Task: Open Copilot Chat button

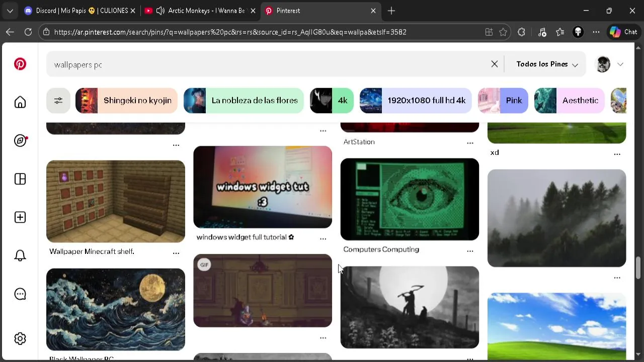Action: [623, 32]
